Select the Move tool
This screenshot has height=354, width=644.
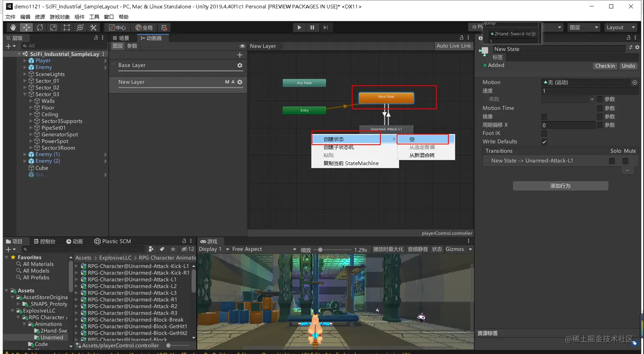pos(26,27)
